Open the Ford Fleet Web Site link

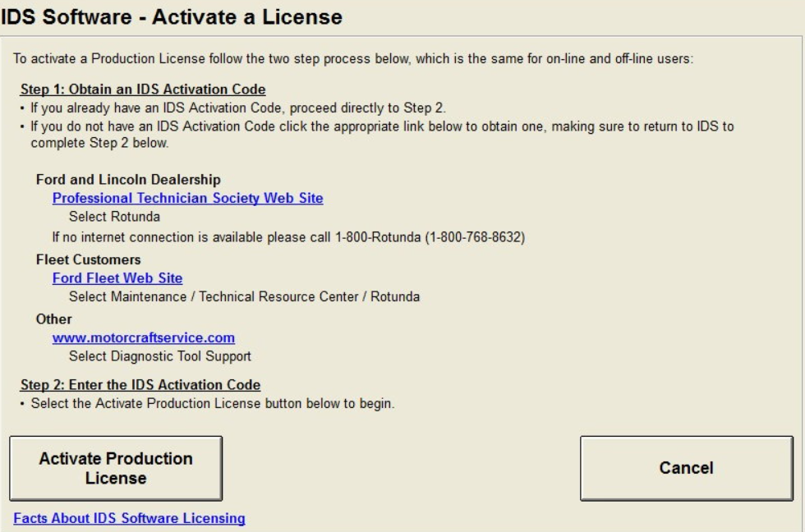click(117, 278)
